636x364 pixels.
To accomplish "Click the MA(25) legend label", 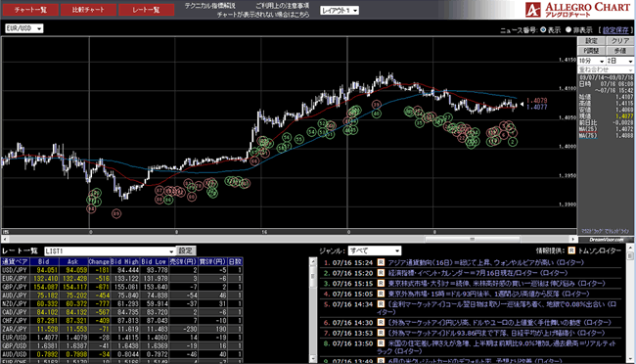I will [x=587, y=129].
